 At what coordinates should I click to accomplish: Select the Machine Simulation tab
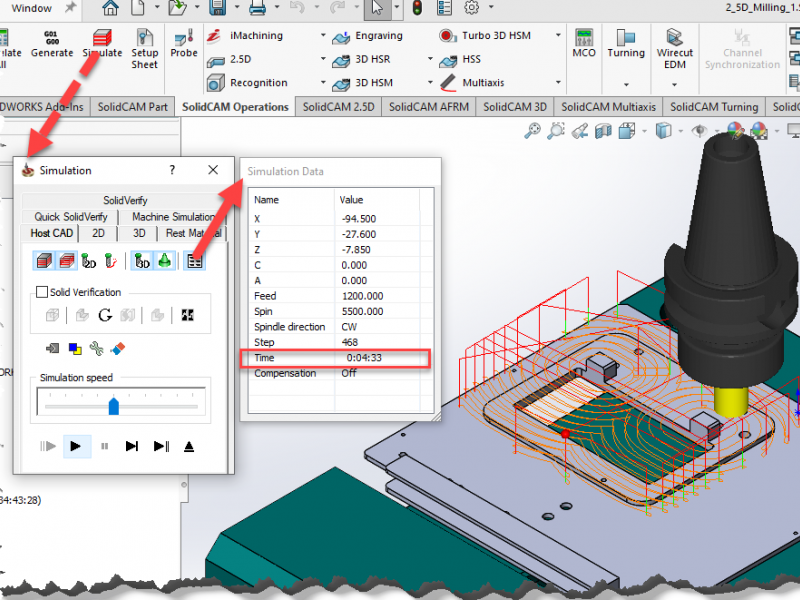tap(173, 217)
